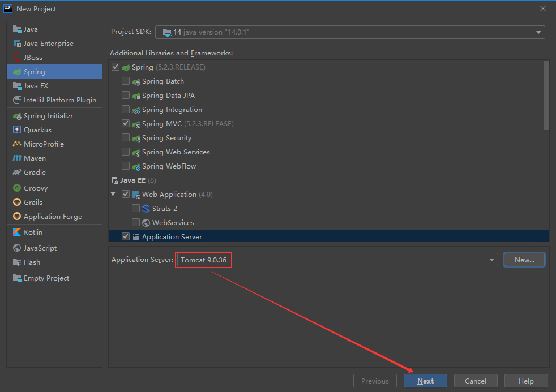Click the Web Application icon
This screenshot has width=556, height=392.
click(x=136, y=195)
